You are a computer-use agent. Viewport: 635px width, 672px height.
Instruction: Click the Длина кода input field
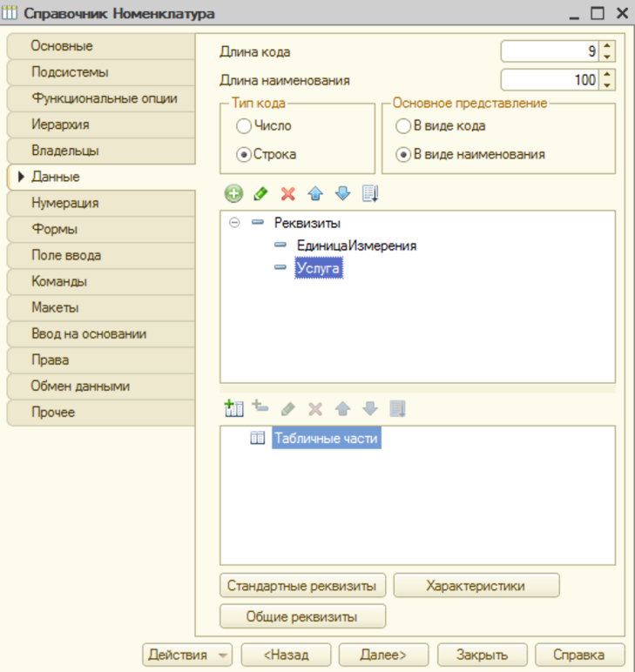tap(551, 51)
